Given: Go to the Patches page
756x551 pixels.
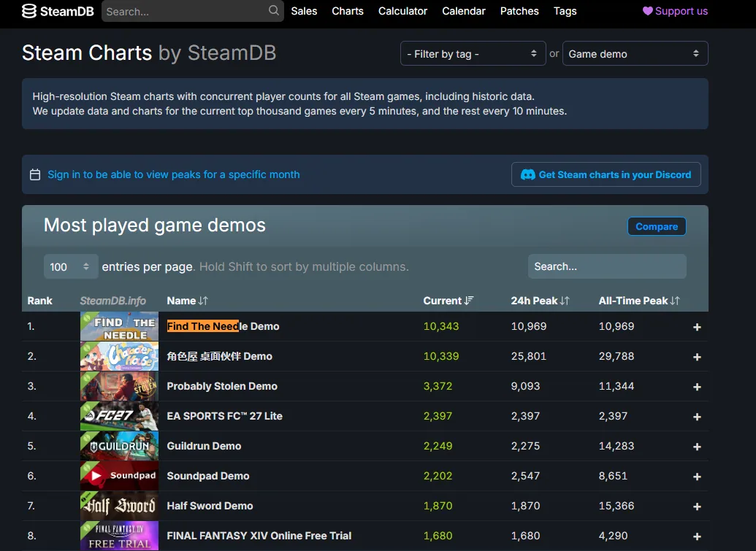Looking at the screenshot, I should (519, 11).
